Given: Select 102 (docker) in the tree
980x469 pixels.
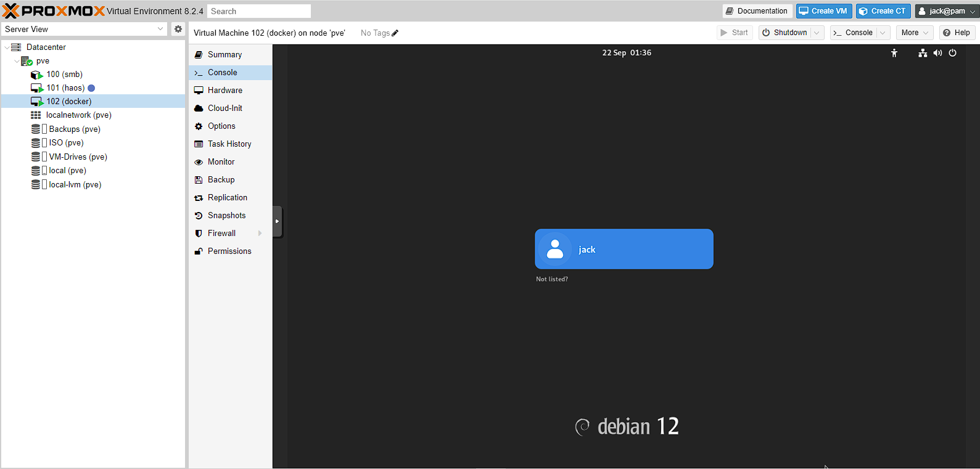Looking at the screenshot, I should tap(93, 102).
